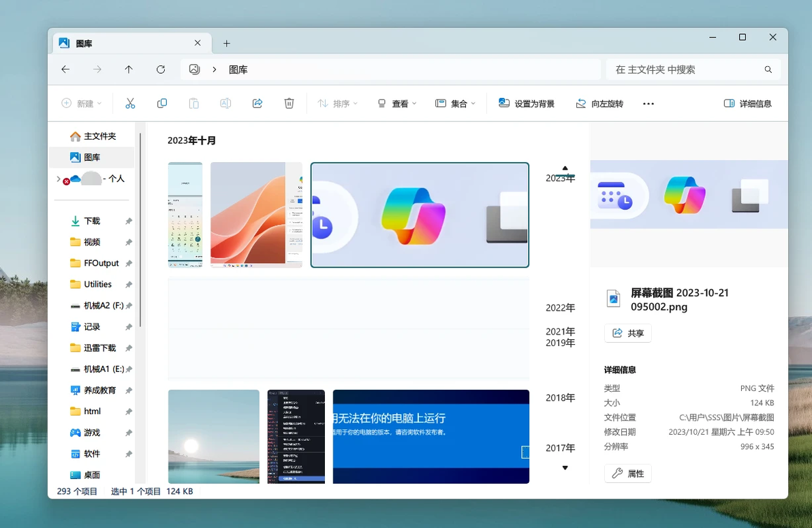
Task: Click the 属性 properties button
Action: click(x=627, y=473)
